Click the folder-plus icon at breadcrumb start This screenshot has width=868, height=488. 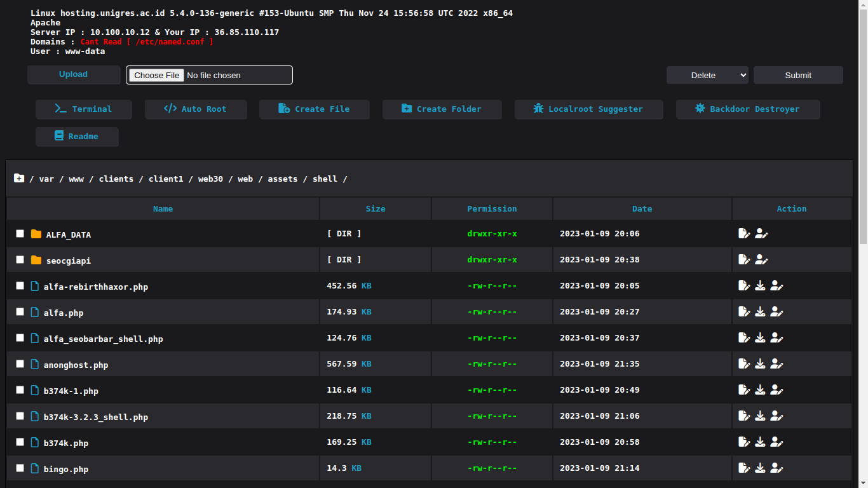[x=19, y=178]
